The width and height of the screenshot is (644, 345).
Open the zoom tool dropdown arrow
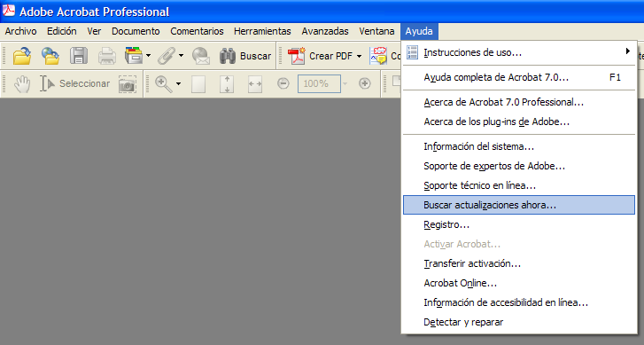click(178, 83)
